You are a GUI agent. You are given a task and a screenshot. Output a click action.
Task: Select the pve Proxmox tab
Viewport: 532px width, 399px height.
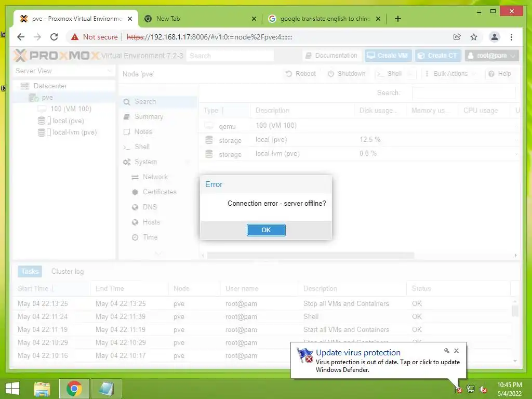pyautogui.click(x=76, y=19)
